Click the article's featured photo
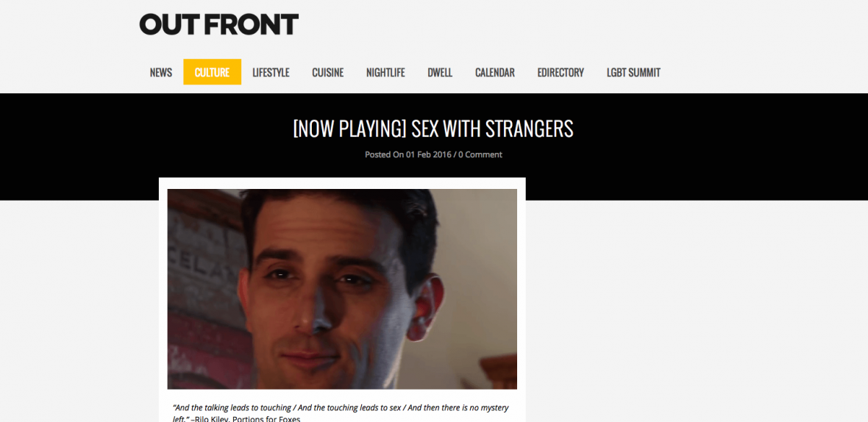Viewport: 868px width, 422px height. pyautogui.click(x=342, y=289)
